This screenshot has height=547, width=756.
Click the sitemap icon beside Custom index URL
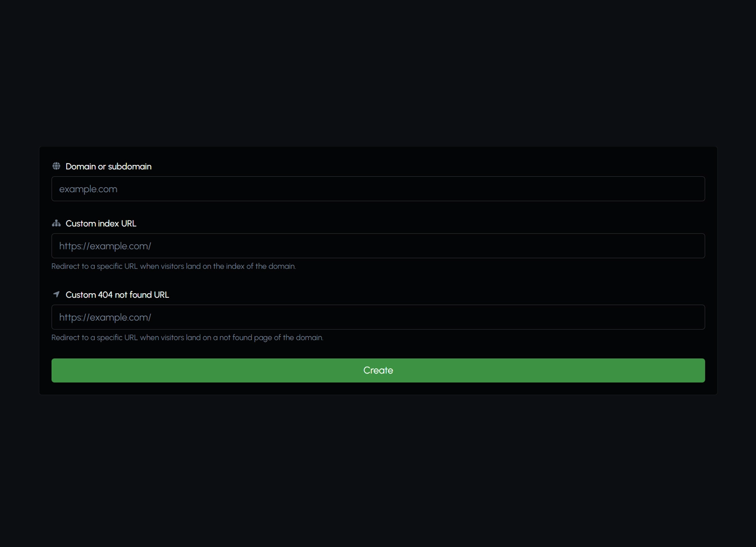(x=56, y=223)
